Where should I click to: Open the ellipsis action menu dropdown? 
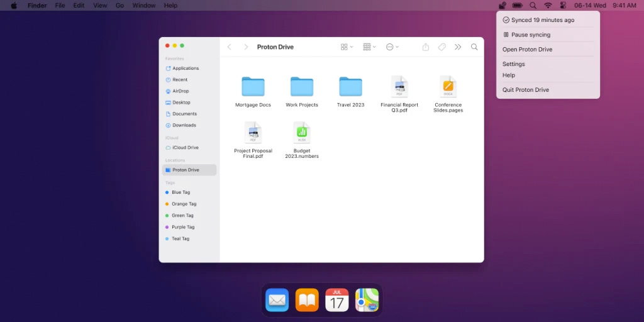point(392,47)
